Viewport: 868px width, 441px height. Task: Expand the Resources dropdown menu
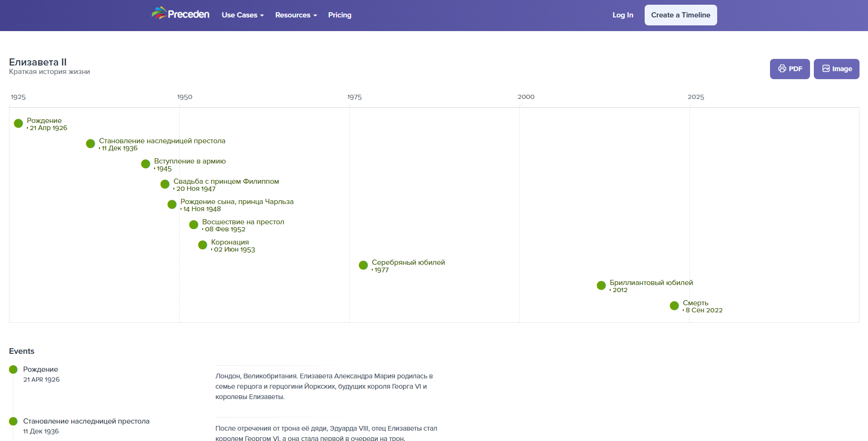295,15
